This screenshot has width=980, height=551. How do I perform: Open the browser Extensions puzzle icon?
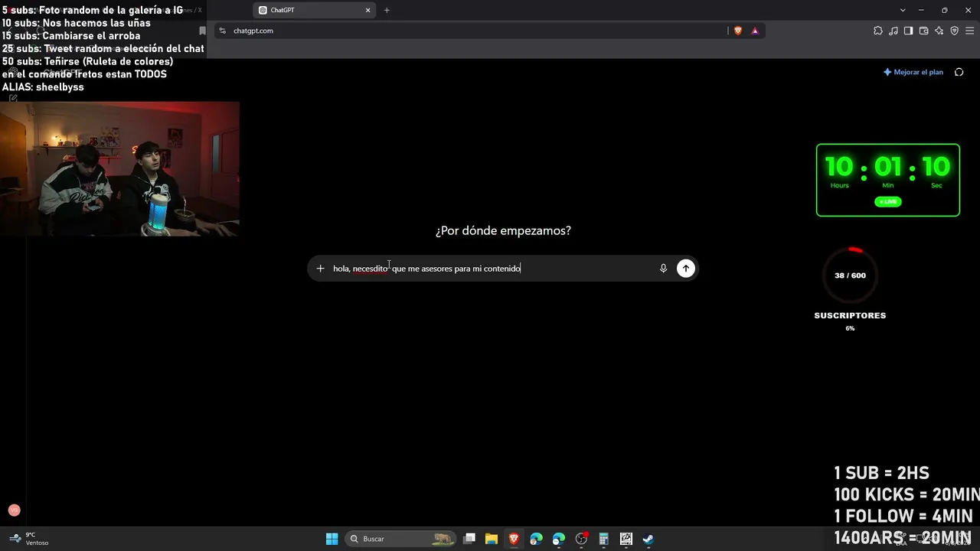pyautogui.click(x=877, y=31)
